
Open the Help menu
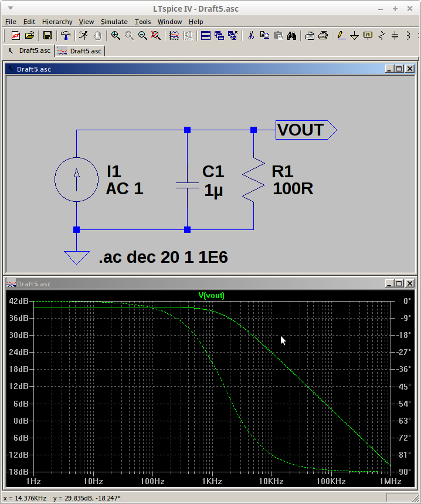pos(196,22)
